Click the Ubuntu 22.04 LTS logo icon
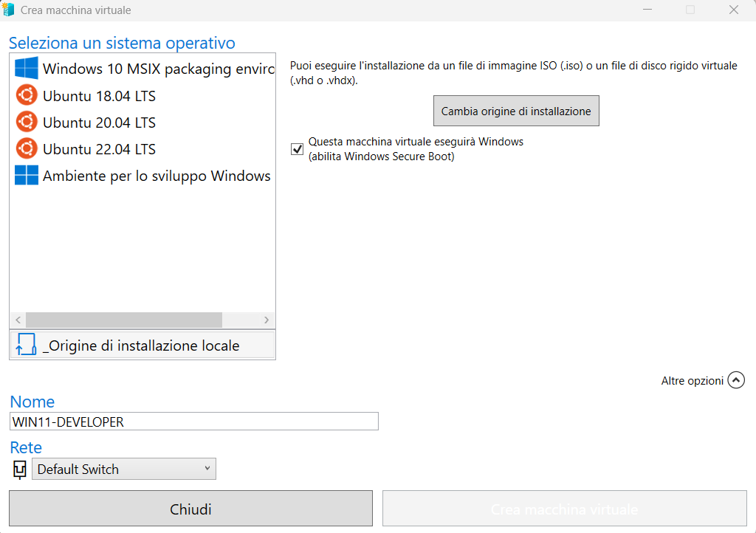This screenshot has height=533, width=756. point(27,148)
